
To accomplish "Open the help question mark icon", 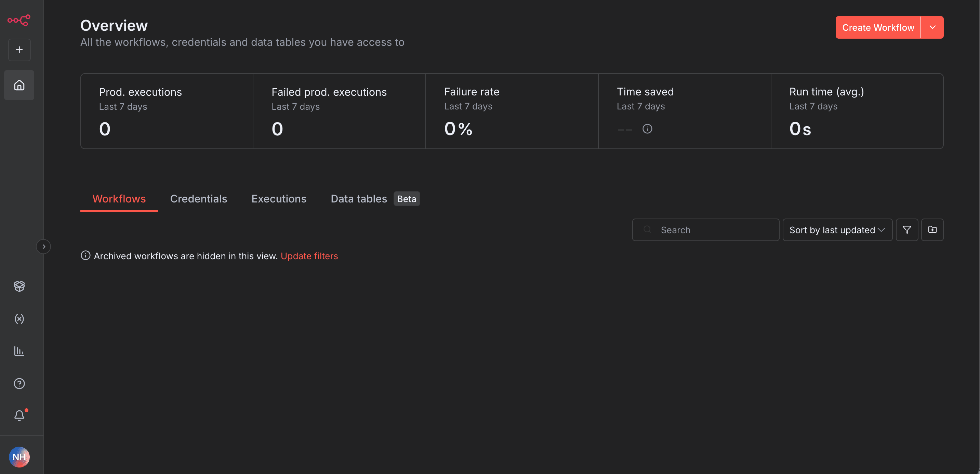I will pyautogui.click(x=19, y=383).
